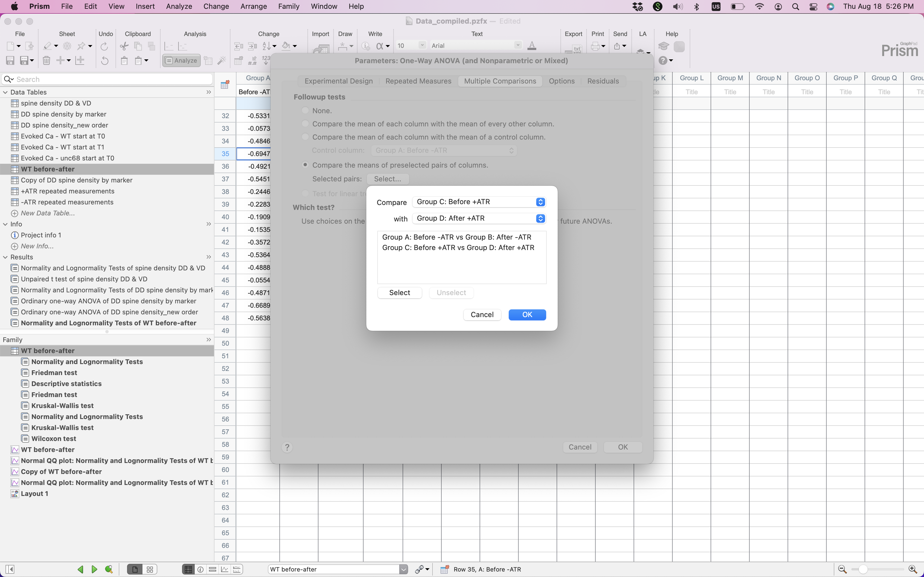Viewport: 924px width, 577px height.
Task: Click the scissors Cut icon
Action: (124, 46)
